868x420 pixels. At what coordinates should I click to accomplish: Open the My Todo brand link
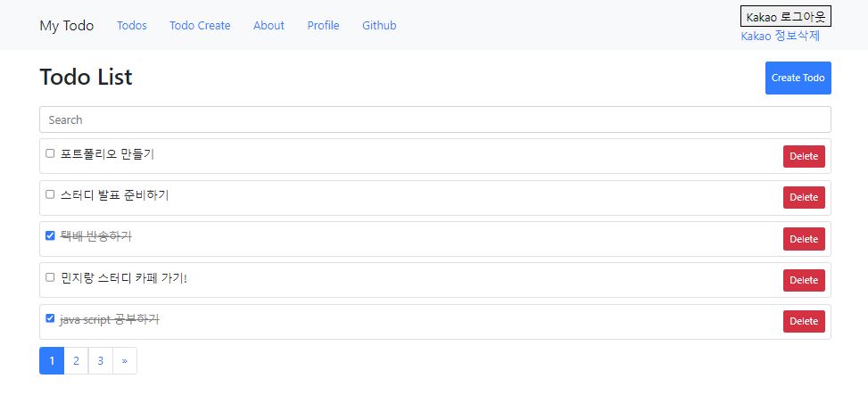point(66,26)
